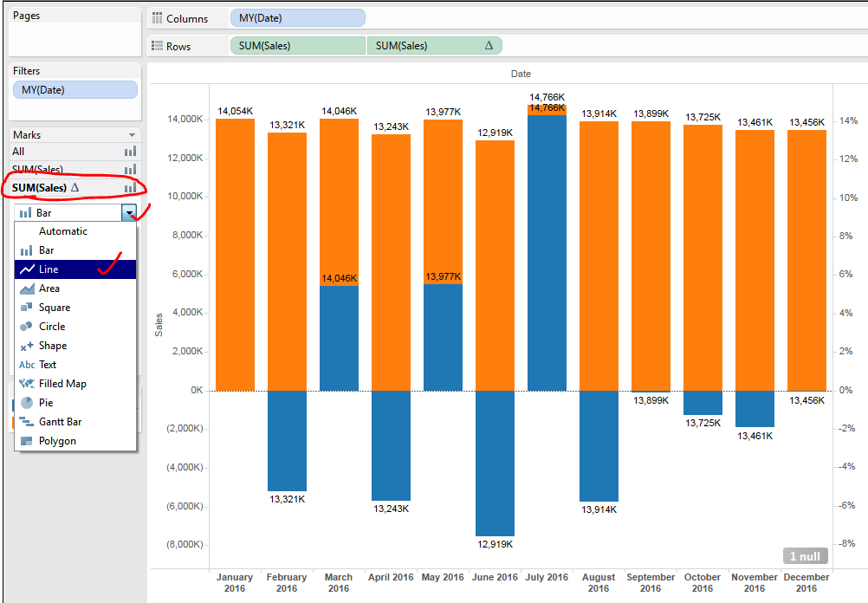This screenshot has height=603, width=868.
Task: Select the All marks card row
Action: coord(74,151)
